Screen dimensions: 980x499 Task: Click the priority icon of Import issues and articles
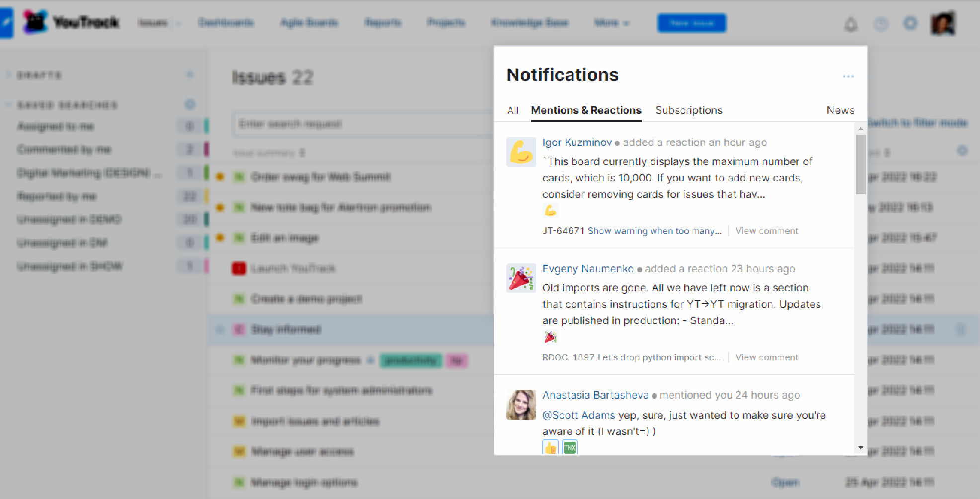pos(239,422)
